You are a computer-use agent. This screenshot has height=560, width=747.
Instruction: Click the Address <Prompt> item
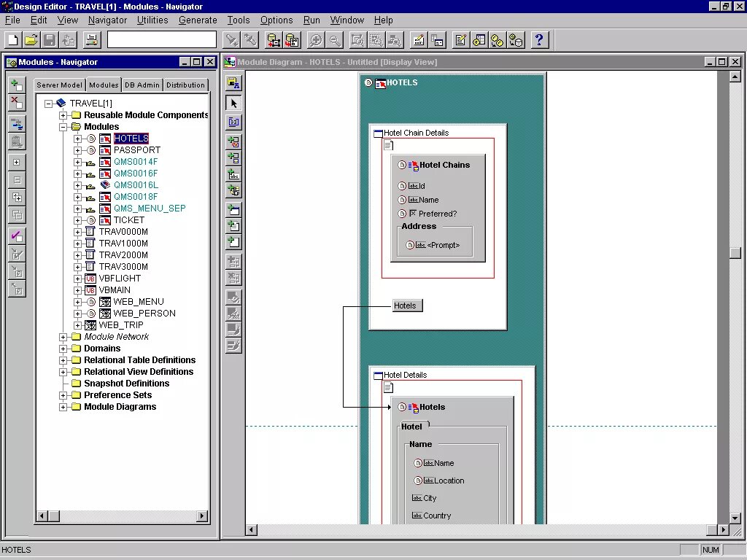click(443, 245)
